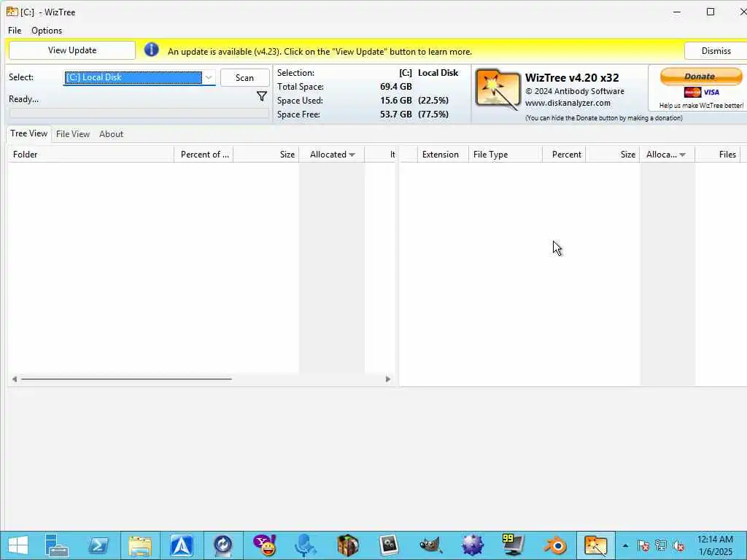Open the brown cube taskbar app
This screenshot has width=747, height=560.
(x=348, y=545)
